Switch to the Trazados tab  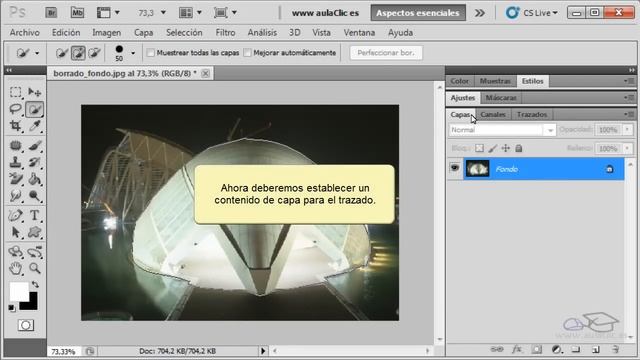click(x=532, y=115)
